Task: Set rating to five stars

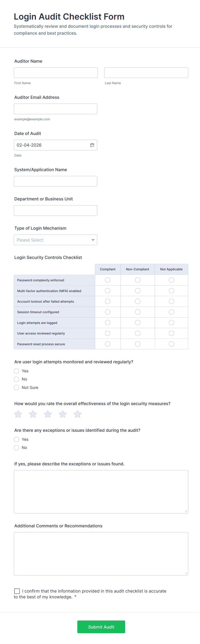Action: pos(78,414)
